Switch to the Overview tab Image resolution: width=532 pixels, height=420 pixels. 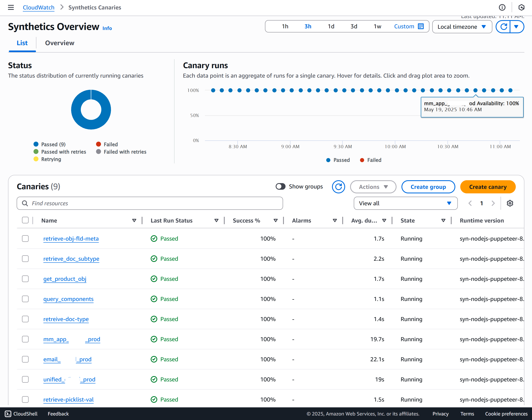tap(59, 43)
